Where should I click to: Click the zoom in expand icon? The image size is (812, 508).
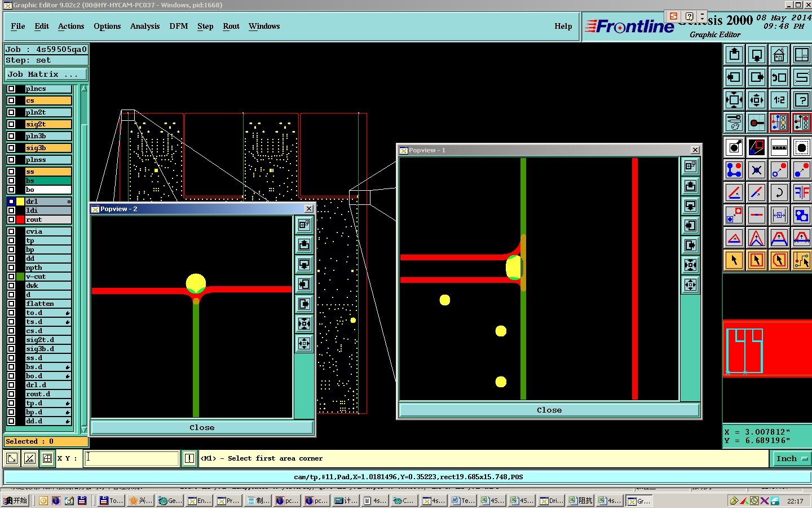point(734,100)
